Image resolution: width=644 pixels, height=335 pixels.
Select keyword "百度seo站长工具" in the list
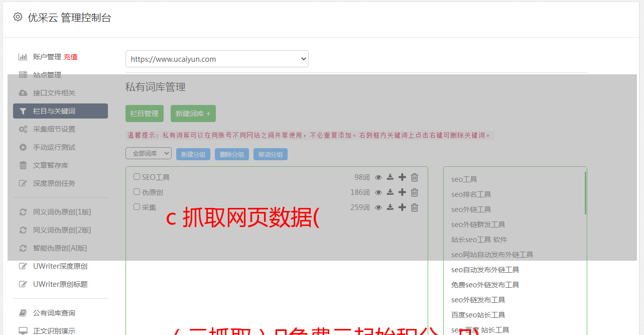tap(478, 315)
